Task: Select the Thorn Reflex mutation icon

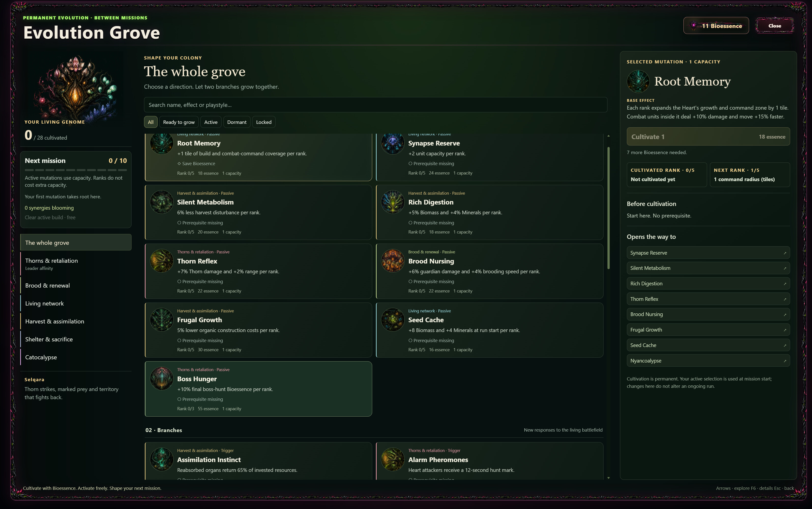Action: coord(162,261)
